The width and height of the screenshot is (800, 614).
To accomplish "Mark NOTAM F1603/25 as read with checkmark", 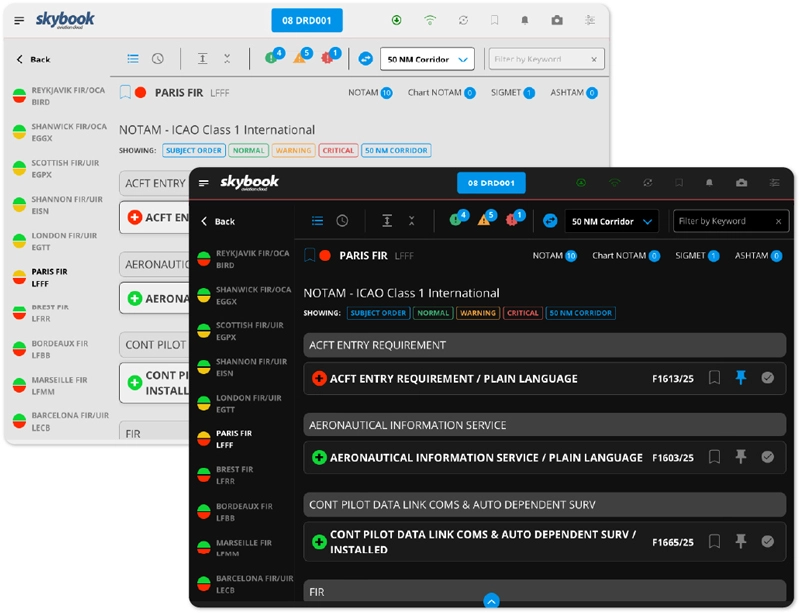I will pos(767,457).
